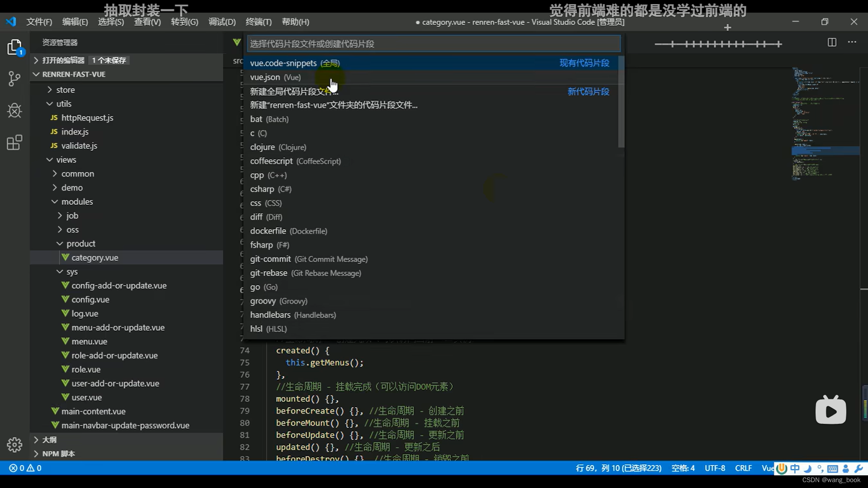Open the Source Control view icon

point(14,79)
